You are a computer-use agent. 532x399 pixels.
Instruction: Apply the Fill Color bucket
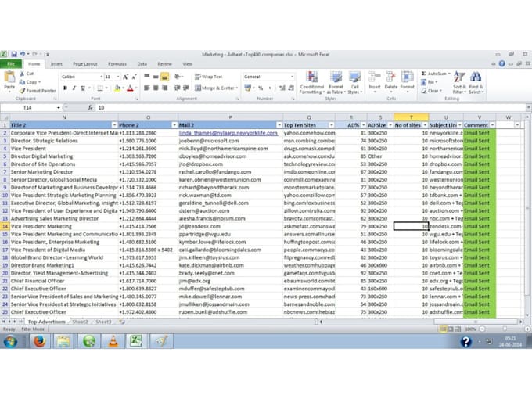coord(117,88)
